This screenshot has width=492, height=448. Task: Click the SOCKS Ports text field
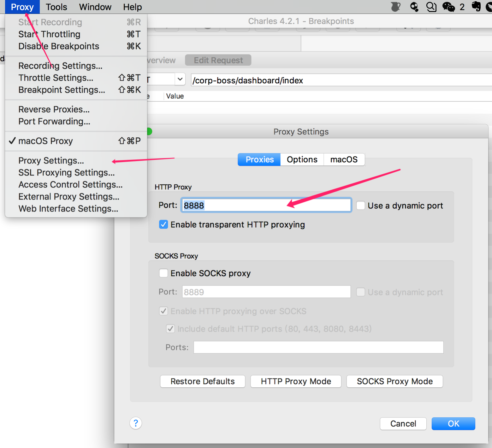[318, 347]
